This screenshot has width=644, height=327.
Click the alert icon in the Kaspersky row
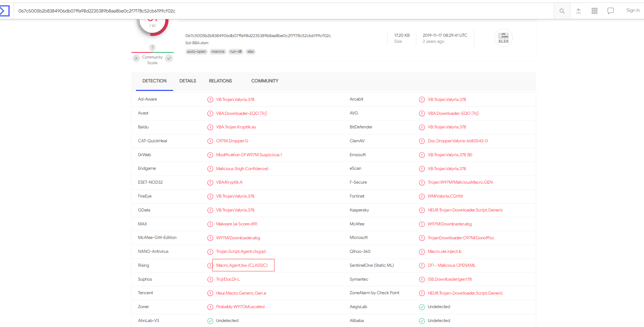422,210
